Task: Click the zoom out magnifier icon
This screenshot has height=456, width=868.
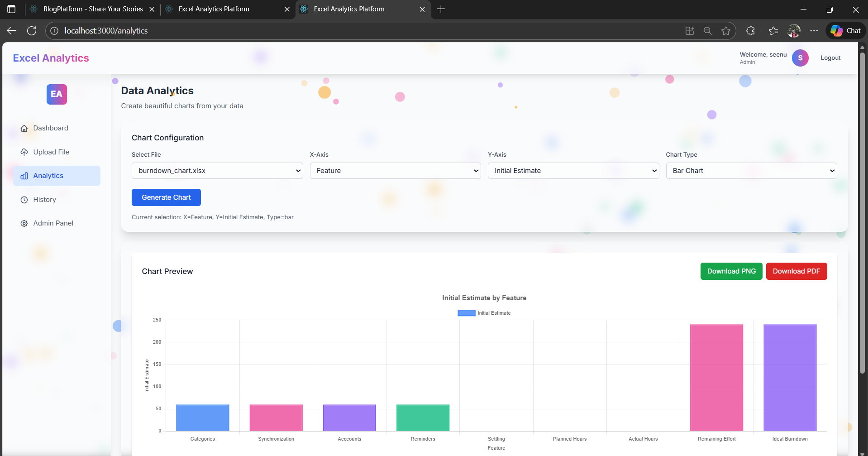Action: click(708, 31)
